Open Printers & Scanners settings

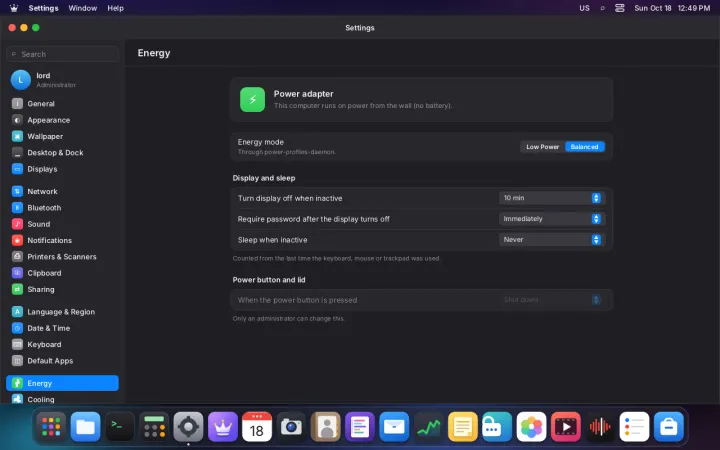pyautogui.click(x=62, y=257)
